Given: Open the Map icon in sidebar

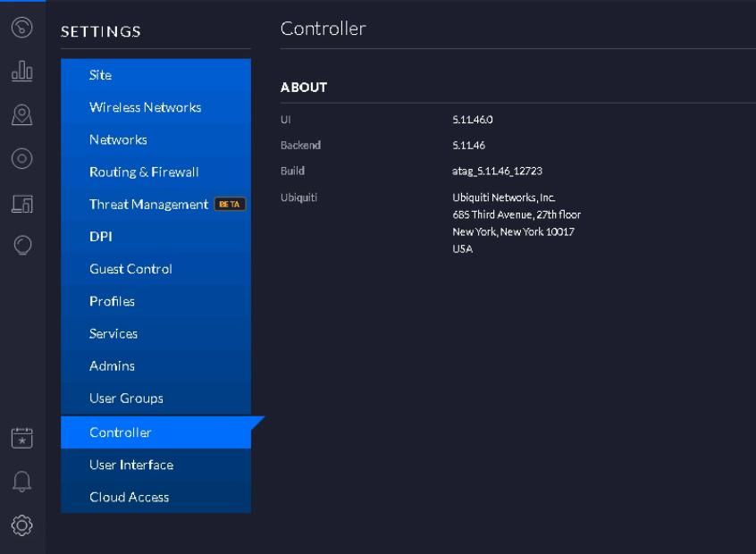Looking at the screenshot, I should click(21, 114).
